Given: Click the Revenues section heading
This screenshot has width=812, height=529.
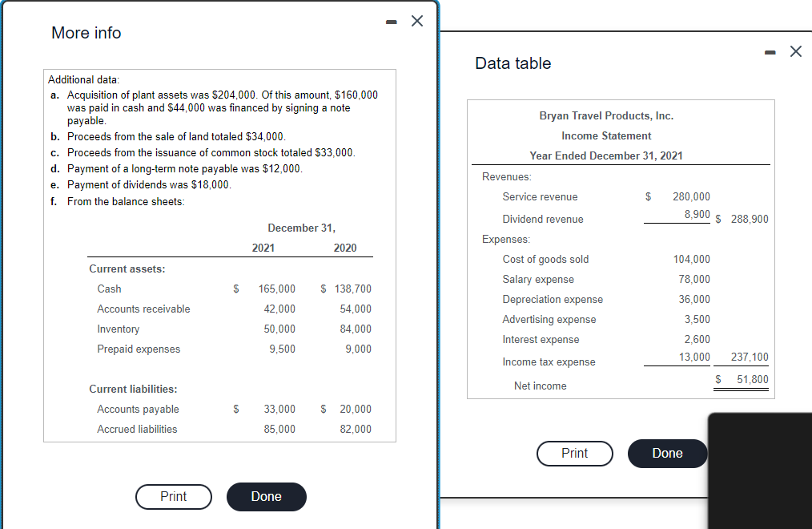Looking at the screenshot, I should [x=506, y=177].
